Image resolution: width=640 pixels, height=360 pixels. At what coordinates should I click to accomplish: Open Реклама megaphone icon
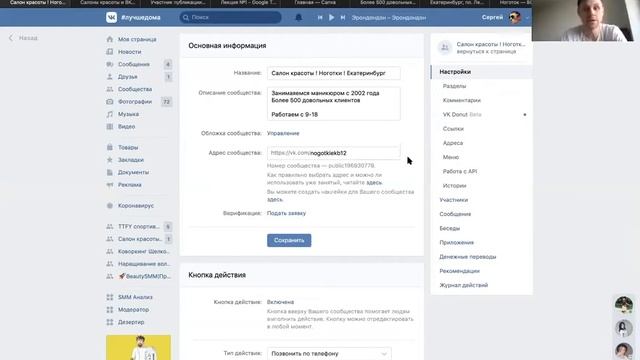coord(110,184)
